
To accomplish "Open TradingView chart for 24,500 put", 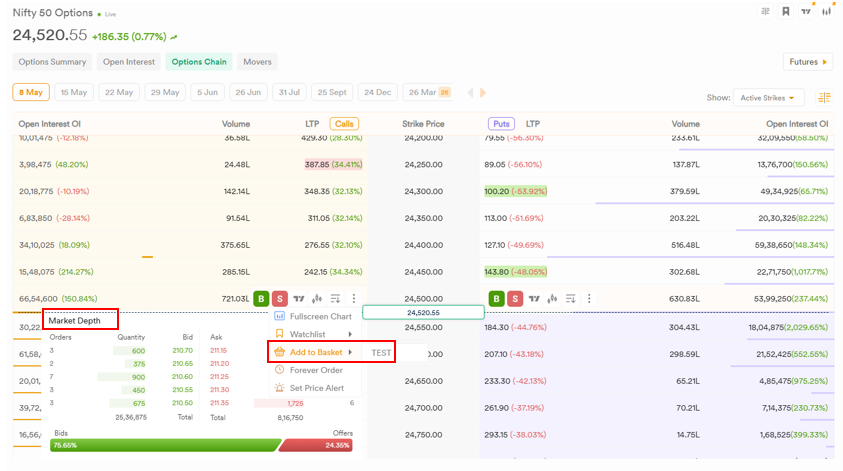I will click(534, 298).
